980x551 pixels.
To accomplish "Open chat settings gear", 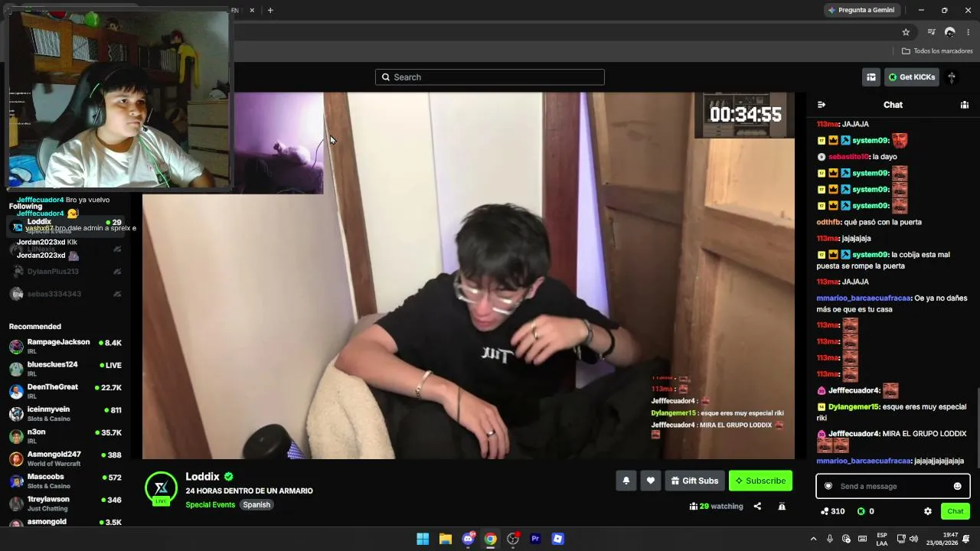I will click(928, 511).
